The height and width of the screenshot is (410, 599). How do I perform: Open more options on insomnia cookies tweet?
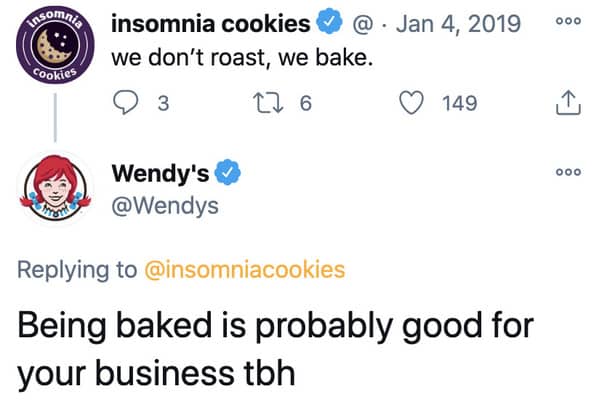point(568,21)
